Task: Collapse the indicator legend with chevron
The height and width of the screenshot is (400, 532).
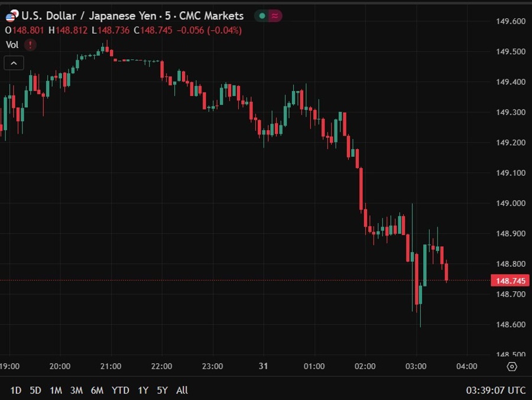Action: pos(14,63)
